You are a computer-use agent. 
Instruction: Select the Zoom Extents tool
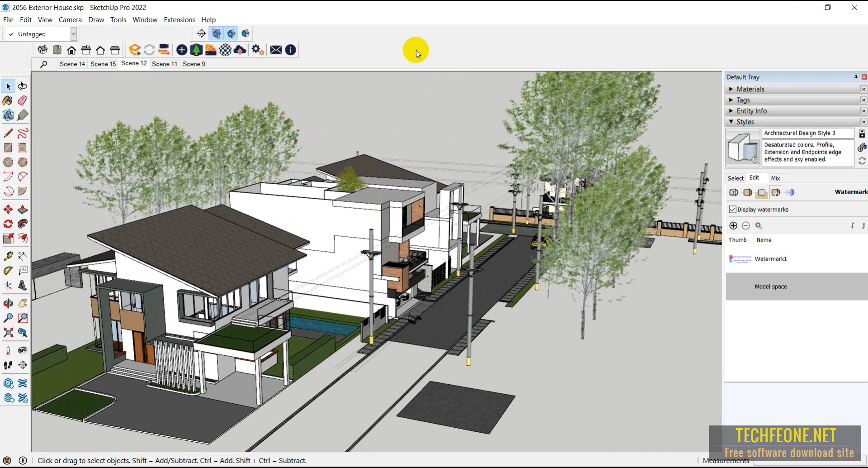[x=8, y=333]
